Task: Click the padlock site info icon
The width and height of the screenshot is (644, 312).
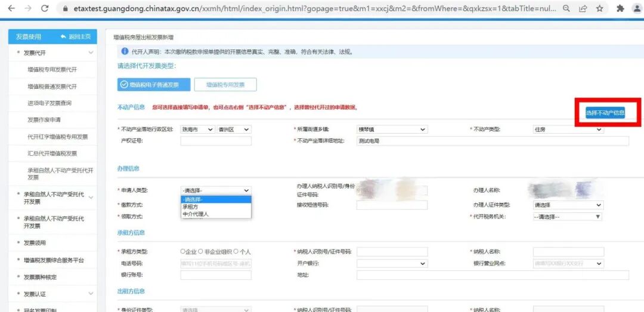Action: pos(66,8)
